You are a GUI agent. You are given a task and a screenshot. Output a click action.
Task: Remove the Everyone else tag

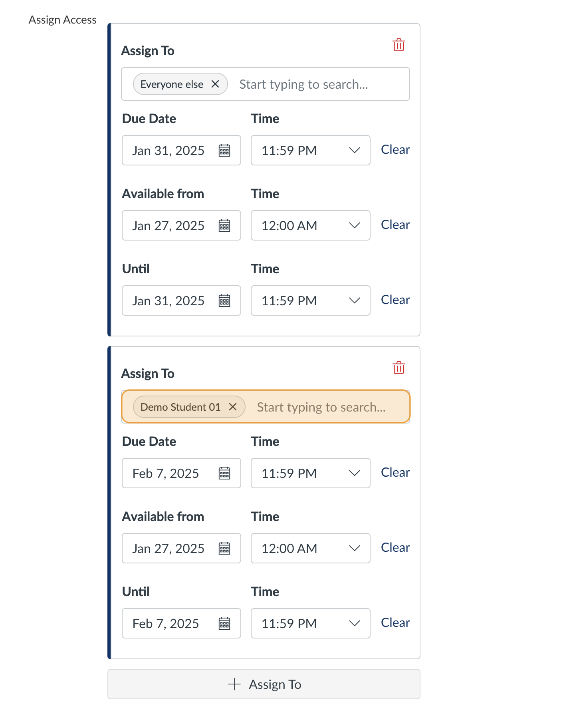coord(215,84)
